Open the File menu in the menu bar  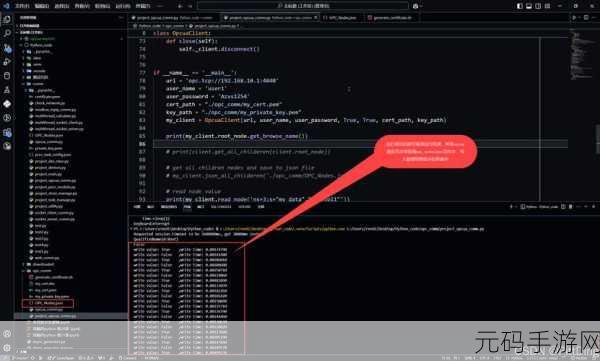tap(22, 6)
